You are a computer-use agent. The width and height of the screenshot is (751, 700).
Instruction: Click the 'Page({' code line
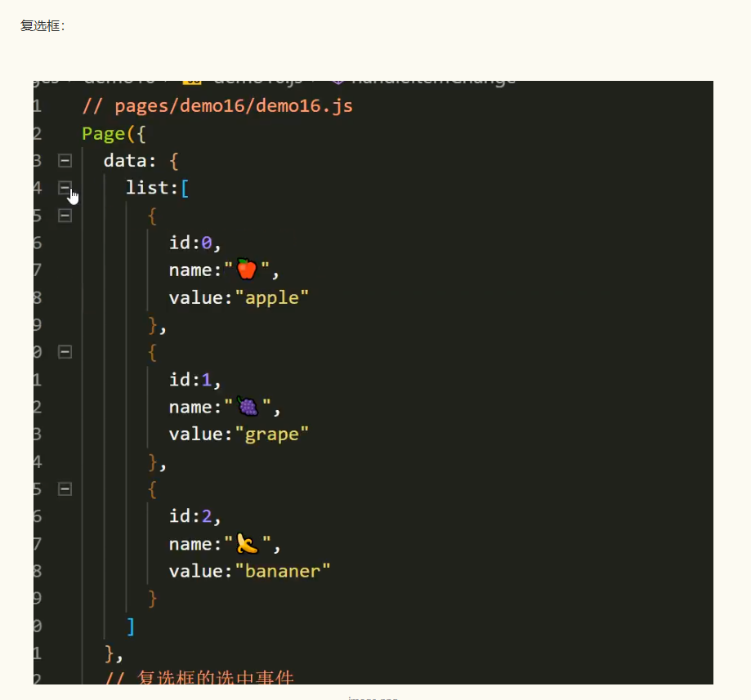pyautogui.click(x=114, y=134)
